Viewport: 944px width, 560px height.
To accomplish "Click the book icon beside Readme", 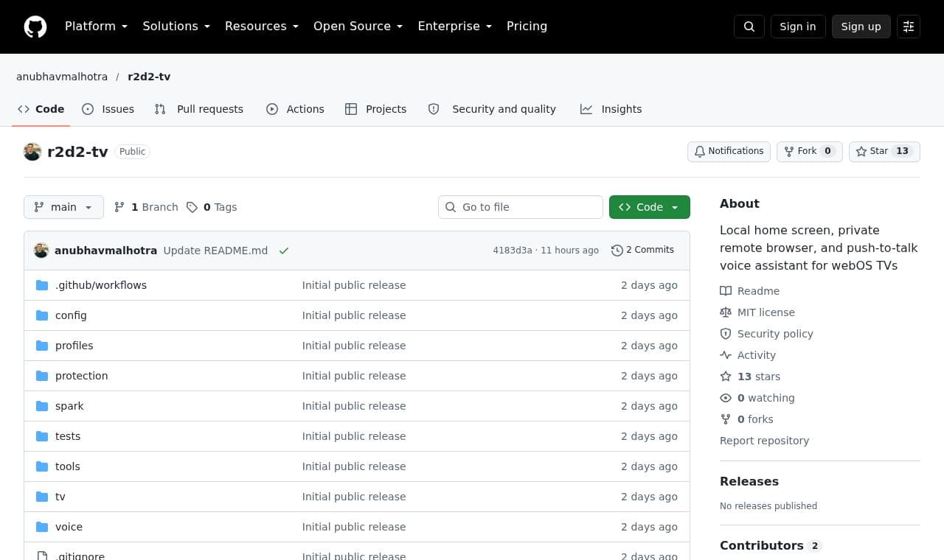I will point(726,291).
